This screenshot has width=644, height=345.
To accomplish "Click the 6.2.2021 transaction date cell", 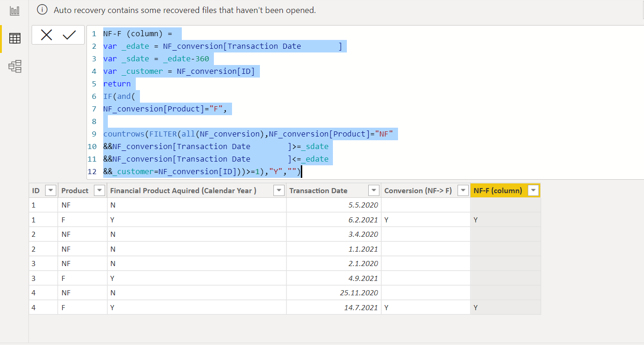I will pos(333,220).
